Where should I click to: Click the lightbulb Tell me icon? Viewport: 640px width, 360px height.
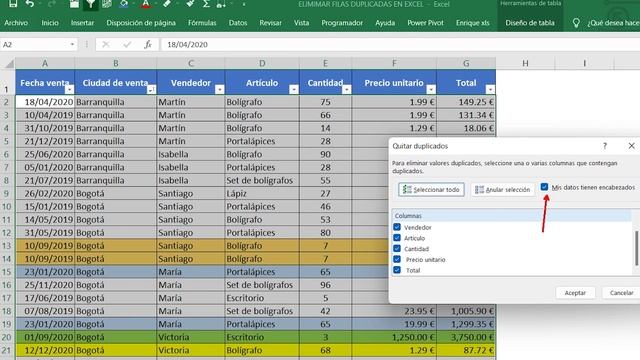(x=576, y=23)
